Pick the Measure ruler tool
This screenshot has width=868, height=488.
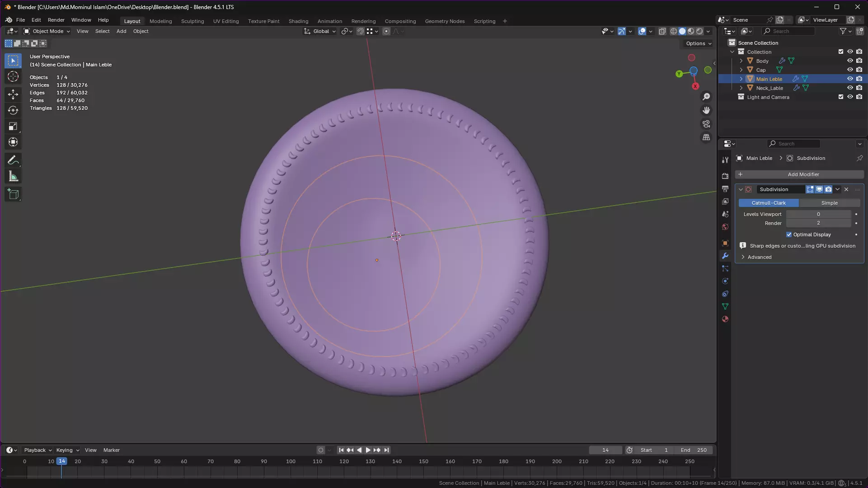tap(13, 177)
